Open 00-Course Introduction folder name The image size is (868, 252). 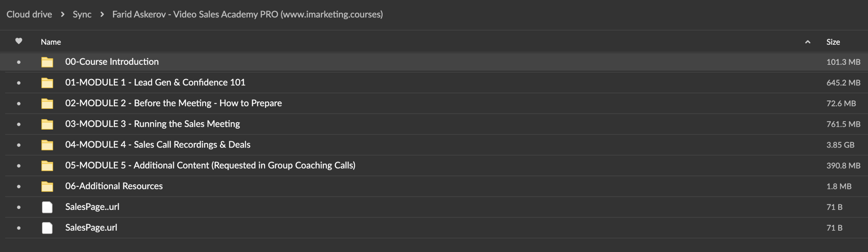coord(112,62)
